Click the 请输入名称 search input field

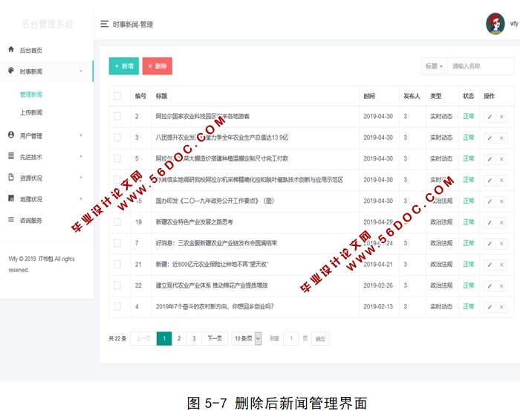[x=480, y=66]
